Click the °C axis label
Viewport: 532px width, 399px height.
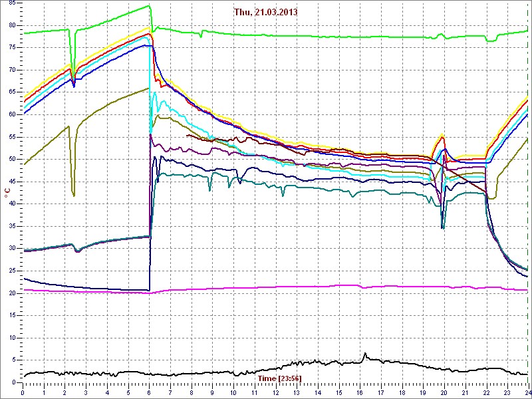coord(7,194)
